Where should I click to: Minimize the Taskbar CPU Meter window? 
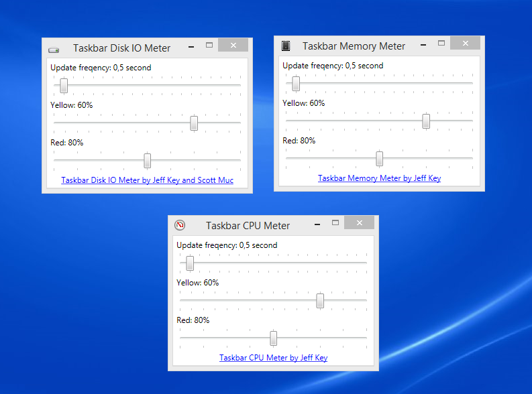317,224
